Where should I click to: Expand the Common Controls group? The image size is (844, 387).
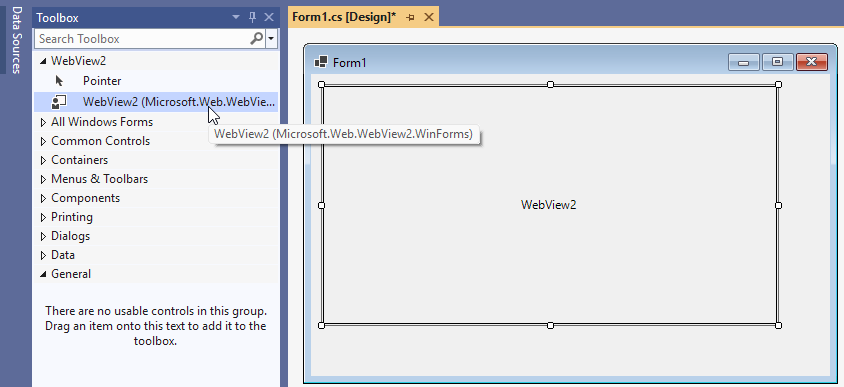(43, 141)
